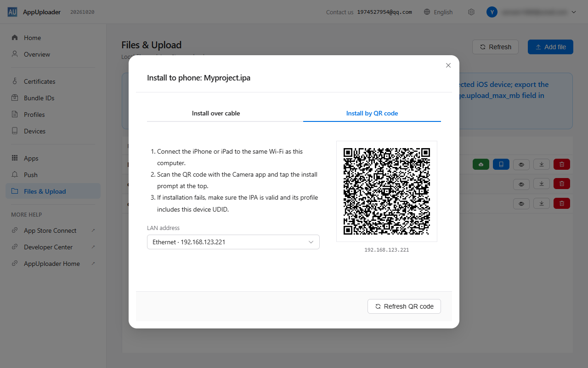Click the Refresh button on Files & Upload
Viewport: 588px width, 368px height.
pyautogui.click(x=496, y=47)
